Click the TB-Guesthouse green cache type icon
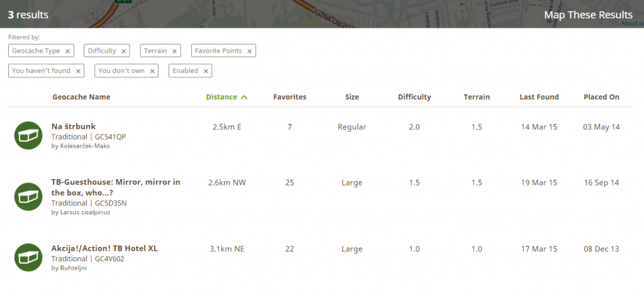This screenshot has height=296, width=644. (x=28, y=197)
